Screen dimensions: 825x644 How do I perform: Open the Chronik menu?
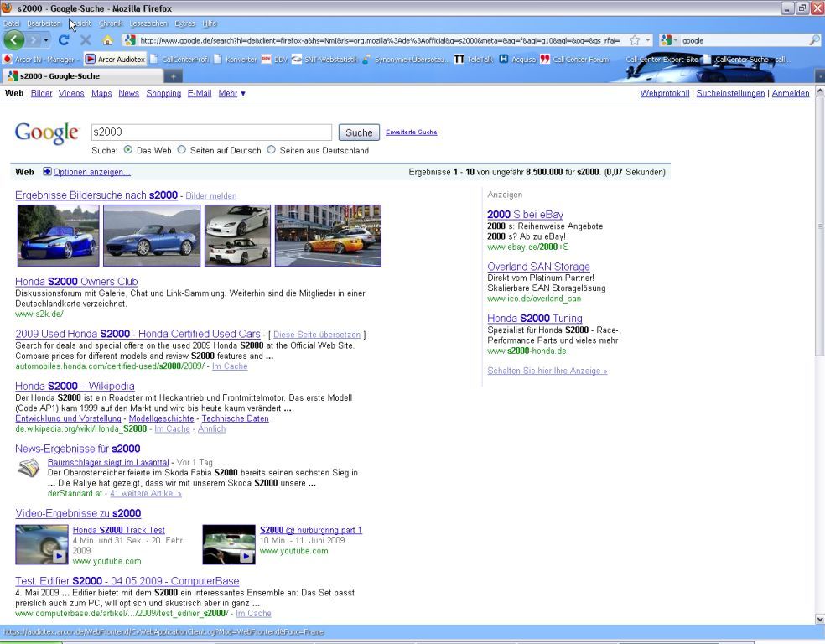[x=111, y=23]
